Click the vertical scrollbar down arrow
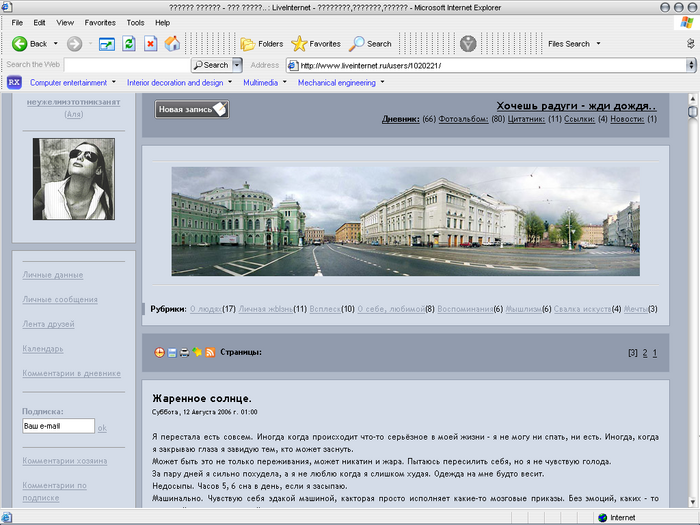Image resolution: width=700 pixels, height=525 pixels. 692,502
